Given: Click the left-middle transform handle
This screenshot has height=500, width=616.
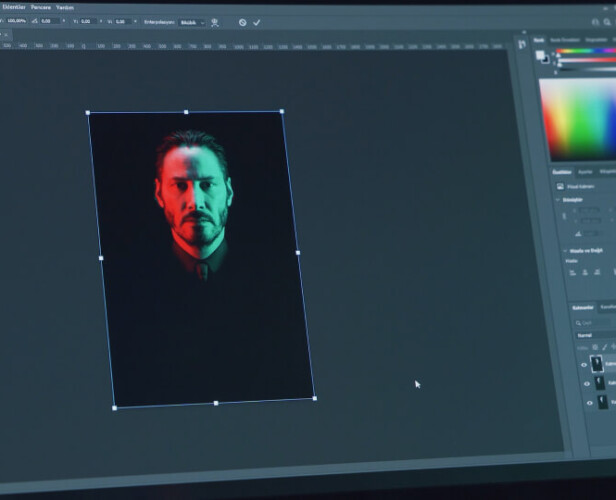Looking at the screenshot, I should (101, 258).
